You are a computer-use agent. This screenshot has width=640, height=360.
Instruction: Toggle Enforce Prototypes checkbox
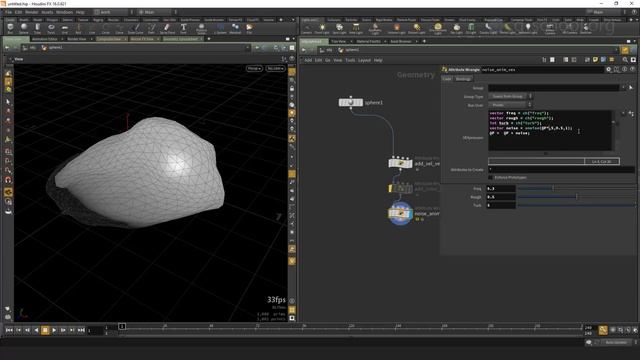491,178
